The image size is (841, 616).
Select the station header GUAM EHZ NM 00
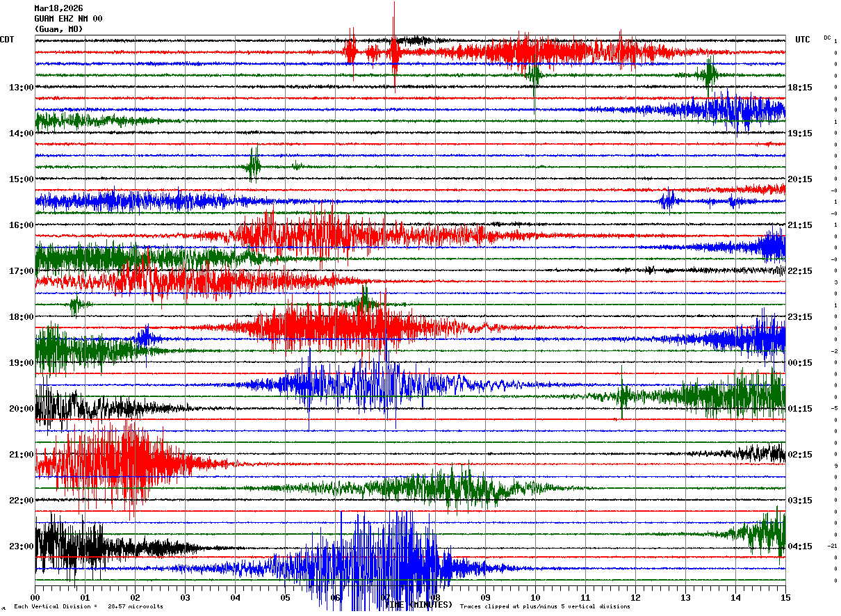click(68, 19)
